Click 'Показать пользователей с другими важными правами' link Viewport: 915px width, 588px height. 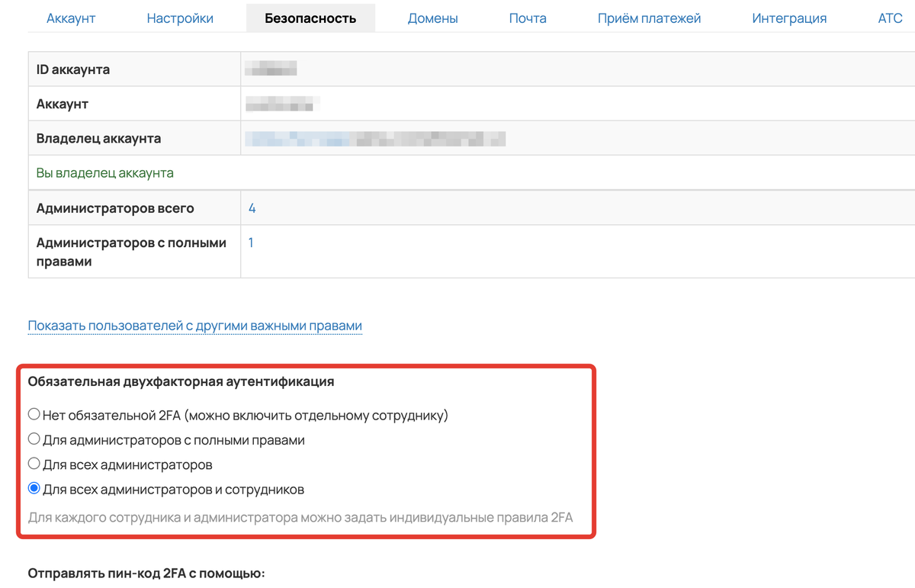click(194, 326)
